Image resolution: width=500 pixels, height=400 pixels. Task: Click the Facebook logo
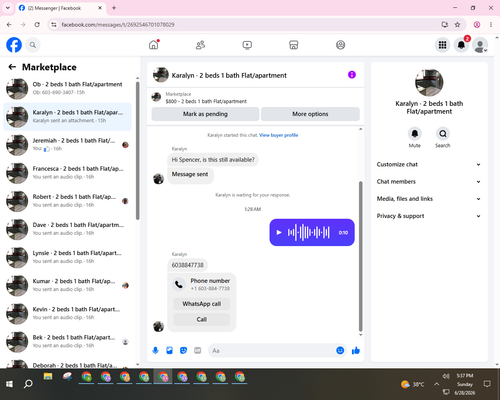point(14,45)
